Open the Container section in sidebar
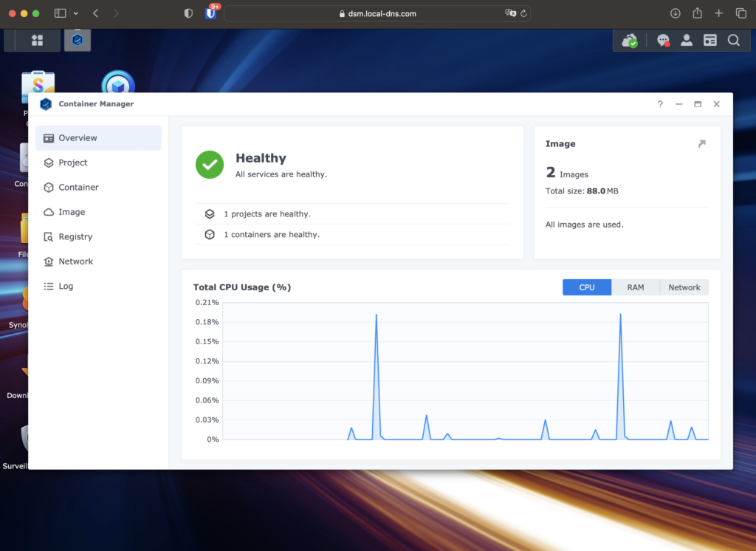 78,188
